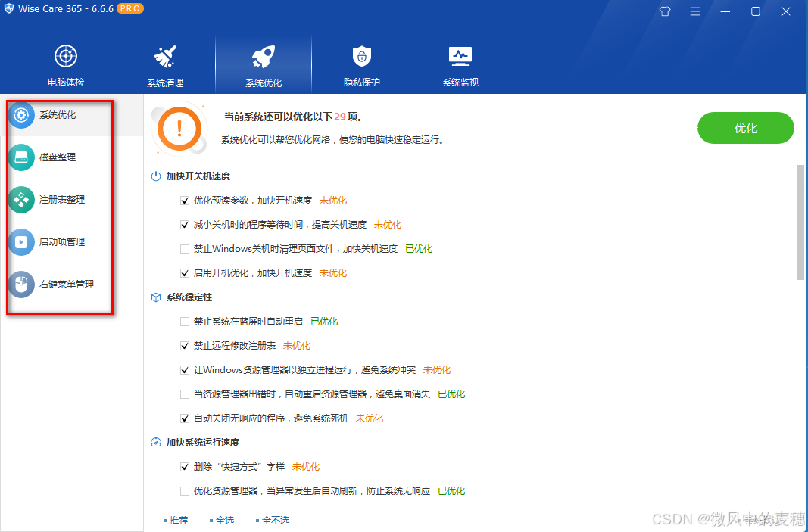The width and height of the screenshot is (808, 532).
Task: Click the 系统优化可以帮您优化网络 description text
Action: point(333,139)
